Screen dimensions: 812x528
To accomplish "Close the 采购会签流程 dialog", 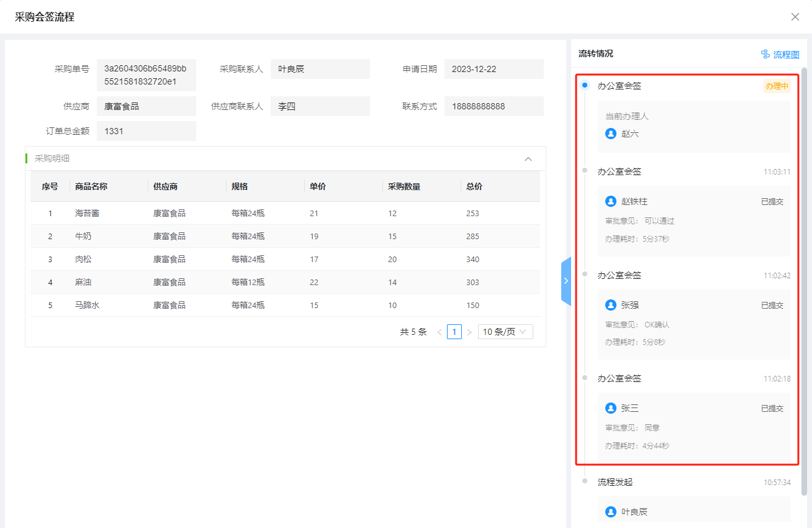I will click(795, 17).
